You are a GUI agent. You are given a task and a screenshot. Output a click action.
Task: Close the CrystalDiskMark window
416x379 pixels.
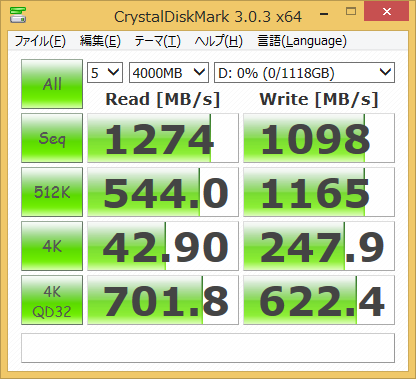tap(387, 11)
